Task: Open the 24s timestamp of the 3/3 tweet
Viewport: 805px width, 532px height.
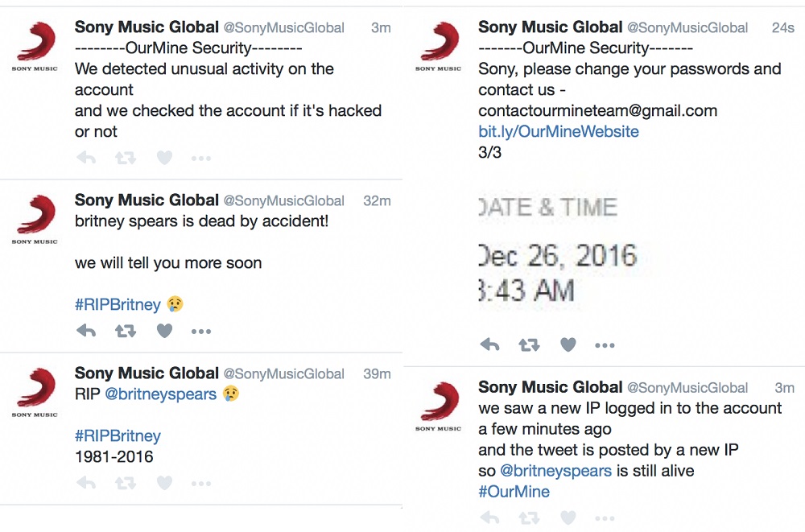Action: 783,27
